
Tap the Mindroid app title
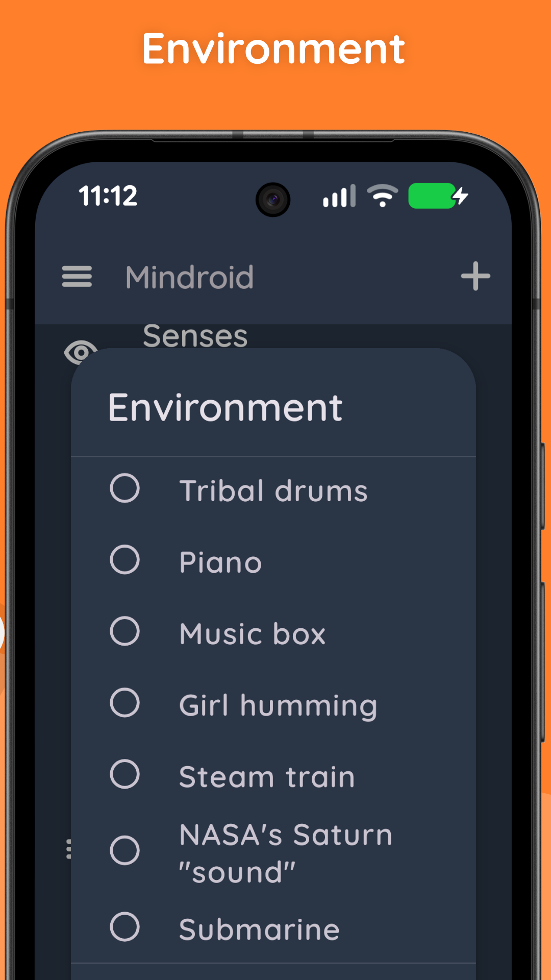pyautogui.click(x=189, y=277)
